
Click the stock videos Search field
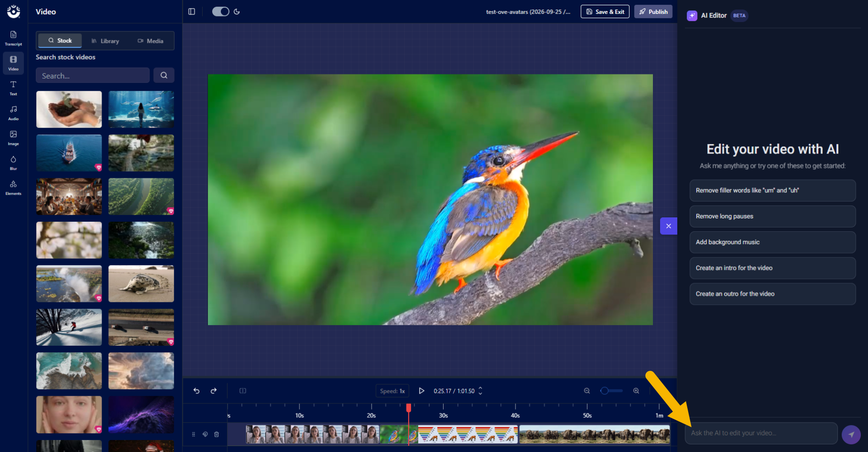tap(93, 75)
